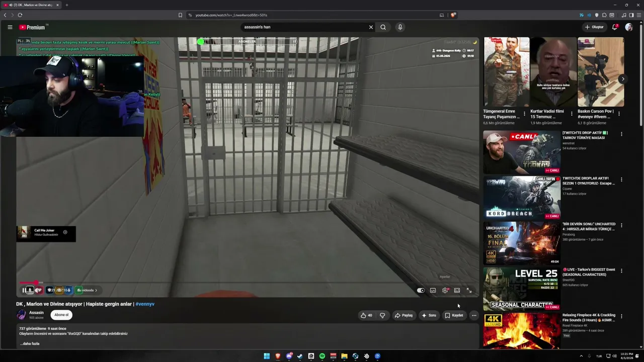Run search with the magnifier button
Viewport: 644px width, 362px height.
383,27
